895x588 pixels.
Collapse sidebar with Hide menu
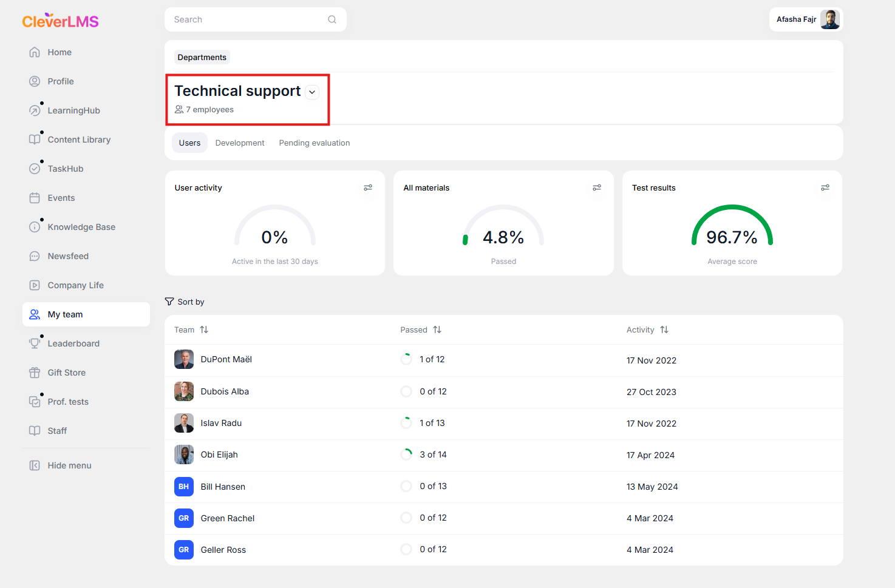(x=69, y=465)
